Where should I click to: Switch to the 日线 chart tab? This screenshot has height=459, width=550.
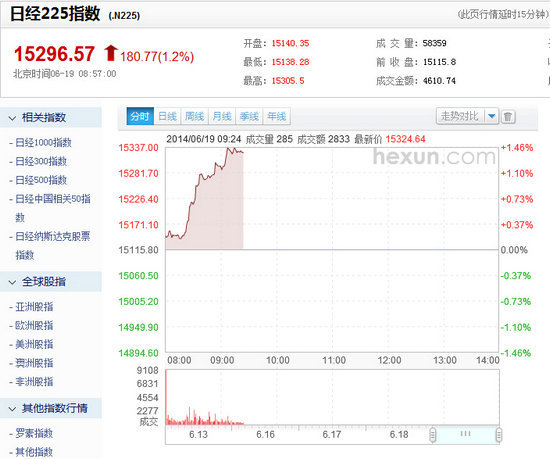tap(167, 116)
